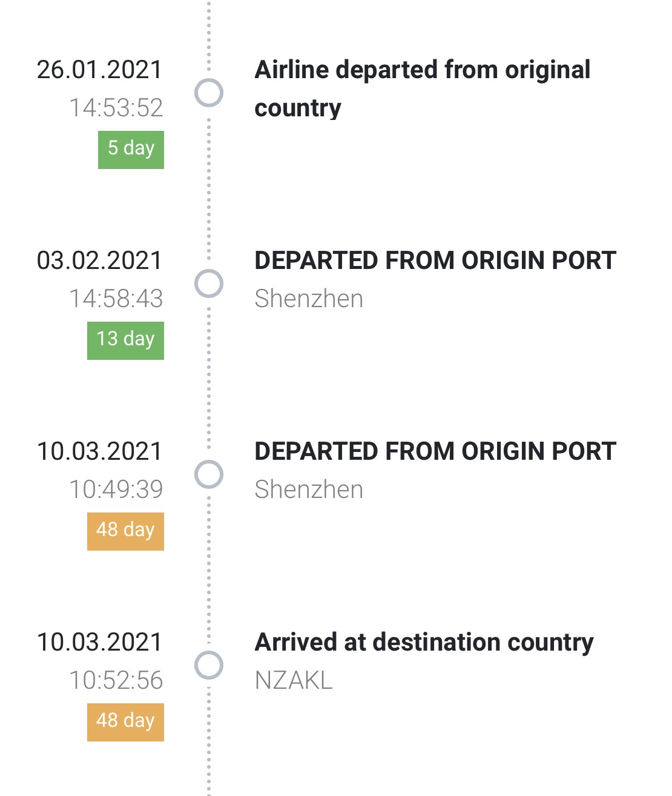Viewport: 672px width, 796px height.
Task: Select the green 13 day badge
Action: pos(125,340)
